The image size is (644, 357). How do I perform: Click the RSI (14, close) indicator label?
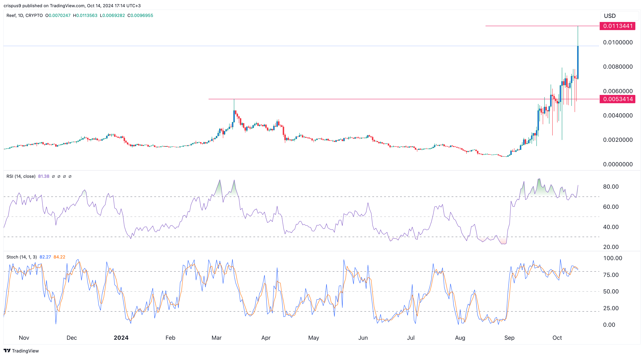21,176
